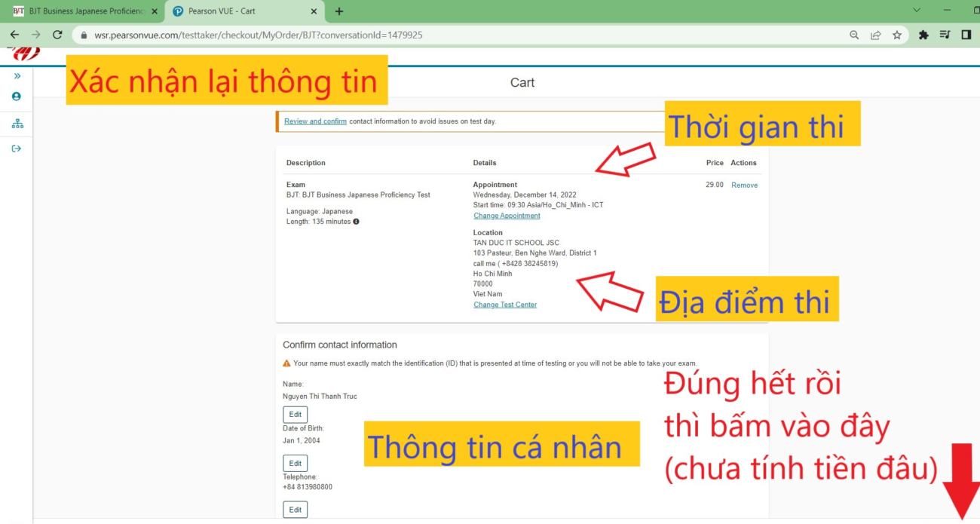Open the media control playlist icon
The image size is (980, 524).
pyautogui.click(x=945, y=35)
